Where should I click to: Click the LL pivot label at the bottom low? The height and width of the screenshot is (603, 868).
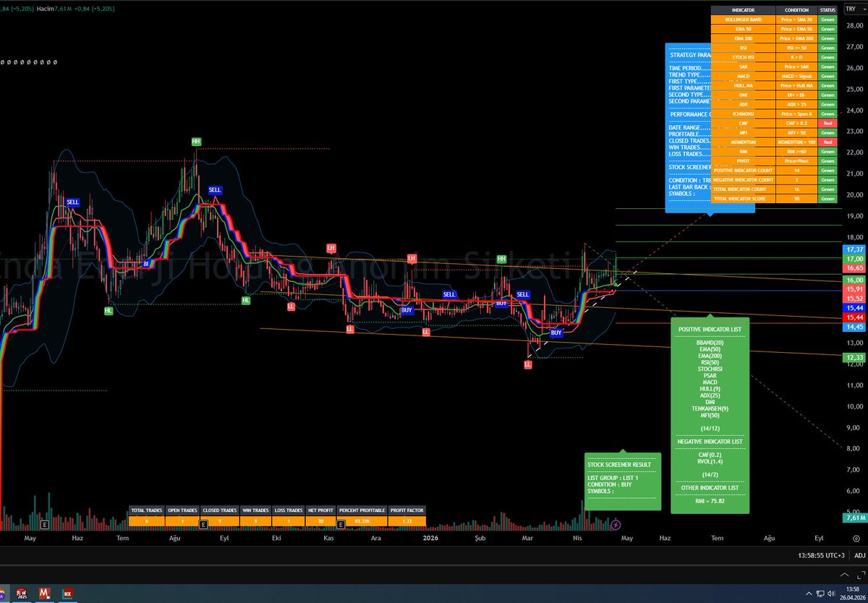[527, 364]
